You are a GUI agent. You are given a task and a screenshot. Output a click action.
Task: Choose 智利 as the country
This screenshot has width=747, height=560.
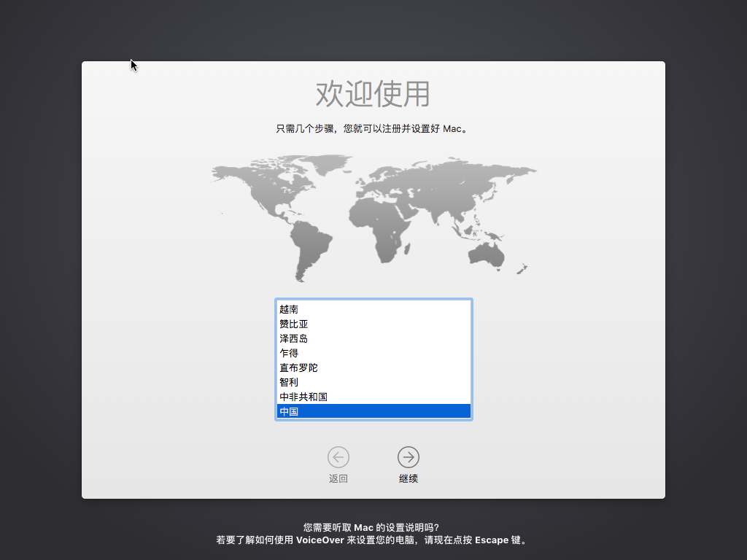click(x=289, y=382)
